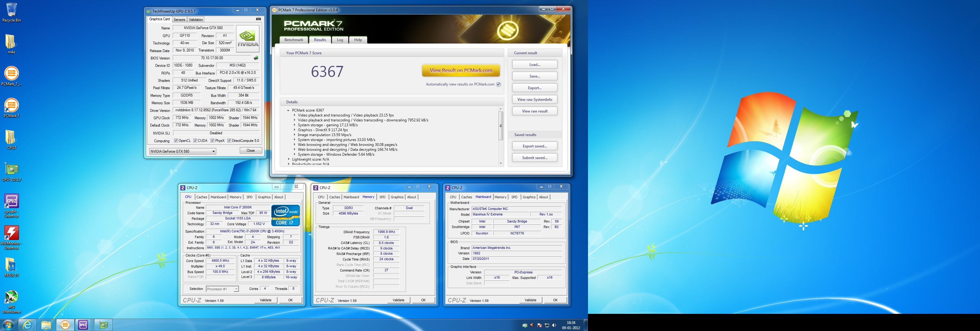Click the BIOS save chip icon in GPU-Z
Image resolution: width=980 pixels, height=331 pixels.
click(256, 58)
